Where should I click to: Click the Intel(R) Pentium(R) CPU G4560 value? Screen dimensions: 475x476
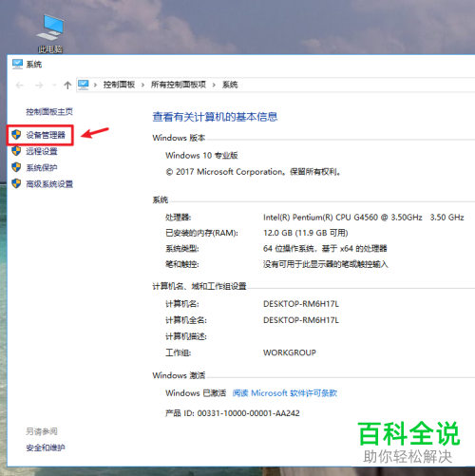(x=364, y=218)
